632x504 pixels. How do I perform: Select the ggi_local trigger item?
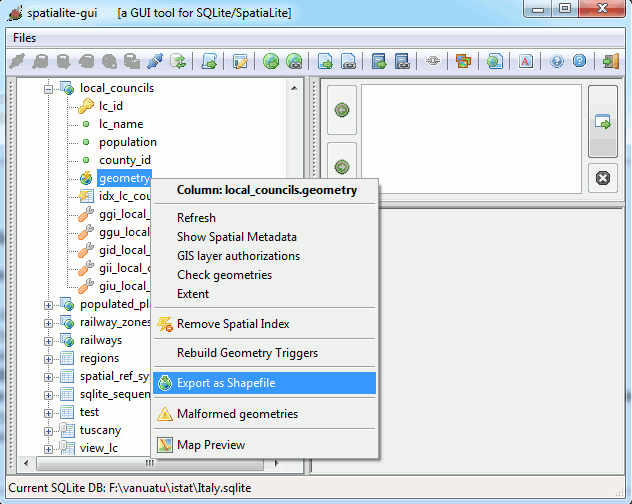coord(124,214)
